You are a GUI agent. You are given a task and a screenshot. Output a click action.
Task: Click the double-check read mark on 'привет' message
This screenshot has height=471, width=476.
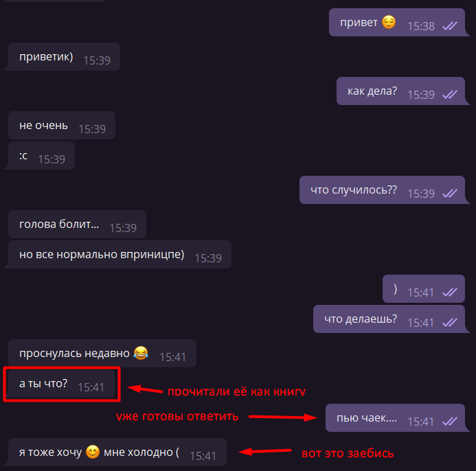pos(450,26)
